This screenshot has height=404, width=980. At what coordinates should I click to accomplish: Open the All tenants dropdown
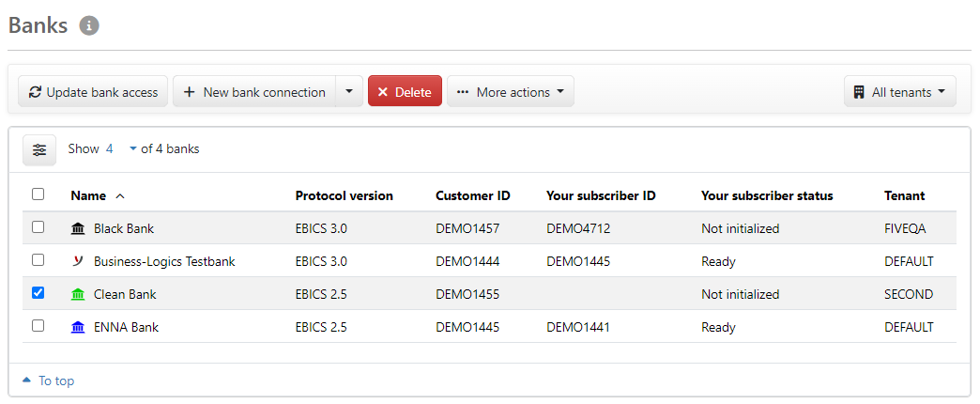pyautogui.click(x=899, y=92)
